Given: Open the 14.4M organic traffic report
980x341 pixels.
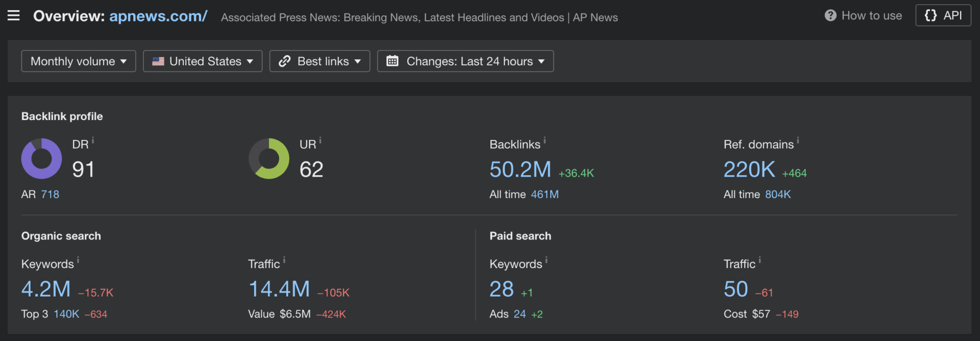Looking at the screenshot, I should click(x=279, y=289).
